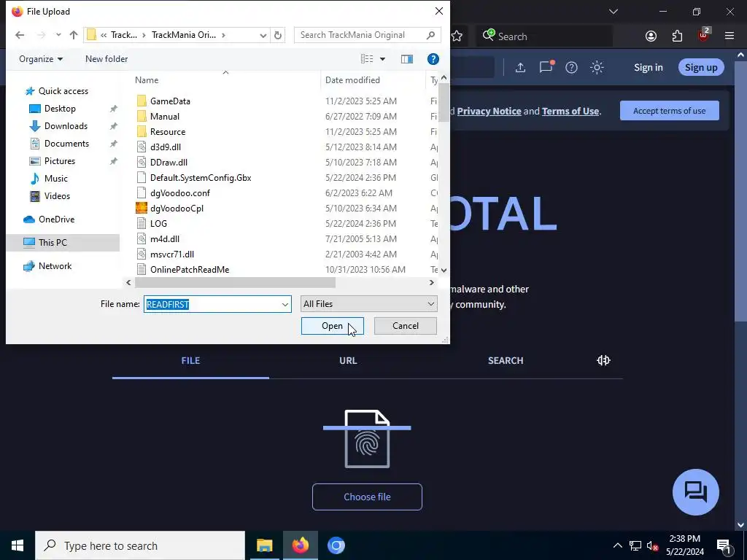Click the horizontal scrollbar right arrow

click(x=432, y=282)
